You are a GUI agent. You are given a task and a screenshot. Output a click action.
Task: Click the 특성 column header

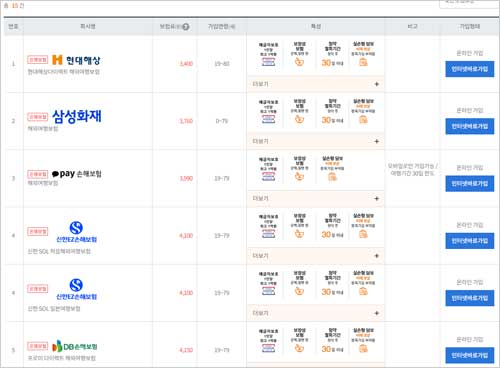pyautogui.click(x=316, y=26)
